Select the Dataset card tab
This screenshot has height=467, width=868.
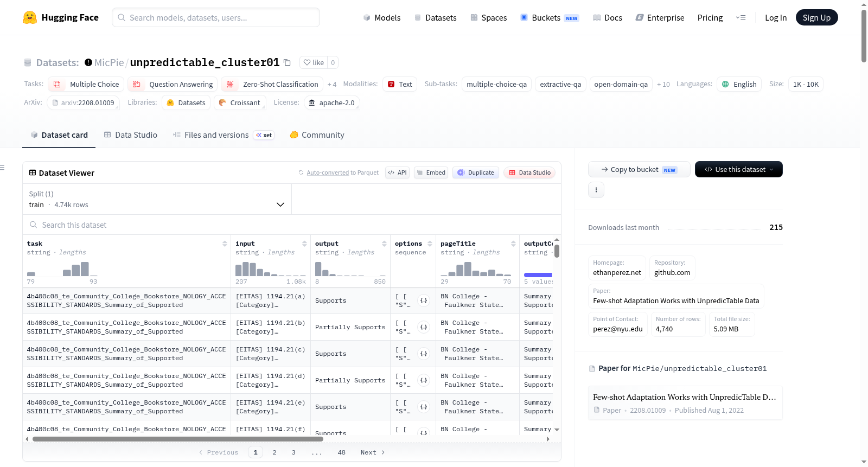click(x=59, y=135)
